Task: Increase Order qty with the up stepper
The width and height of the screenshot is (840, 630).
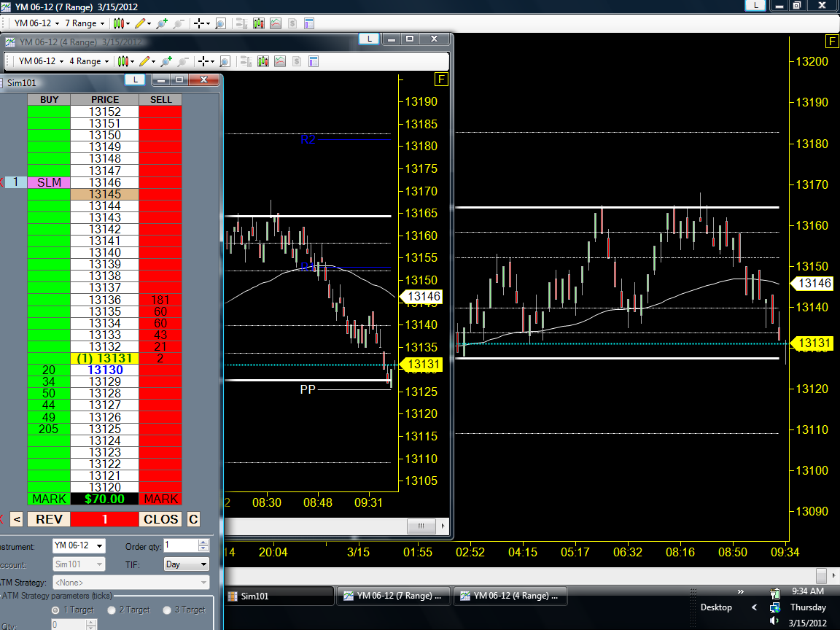Action: 203,542
